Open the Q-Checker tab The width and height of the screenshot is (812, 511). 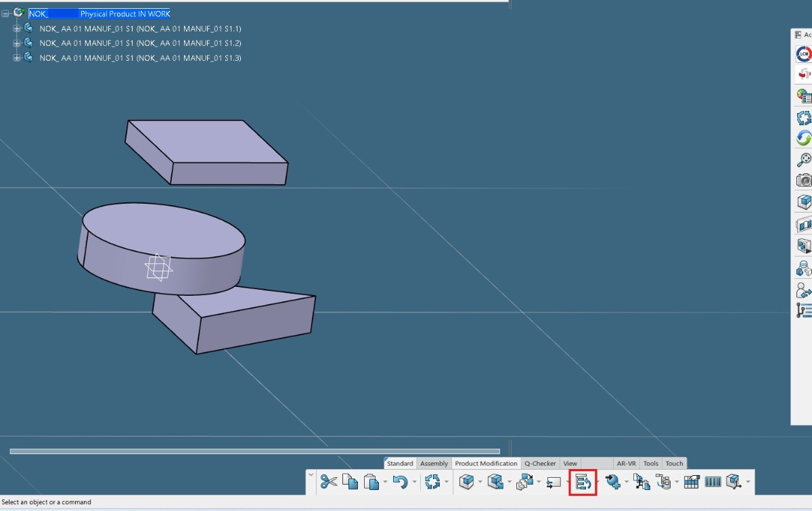540,464
